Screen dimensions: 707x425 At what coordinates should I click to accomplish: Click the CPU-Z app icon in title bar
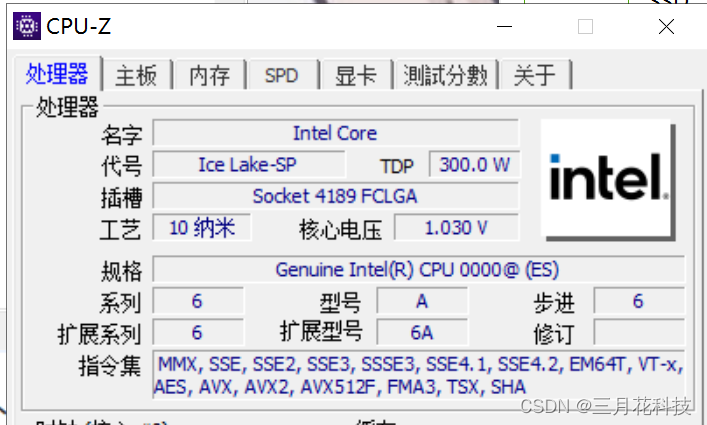[27, 26]
